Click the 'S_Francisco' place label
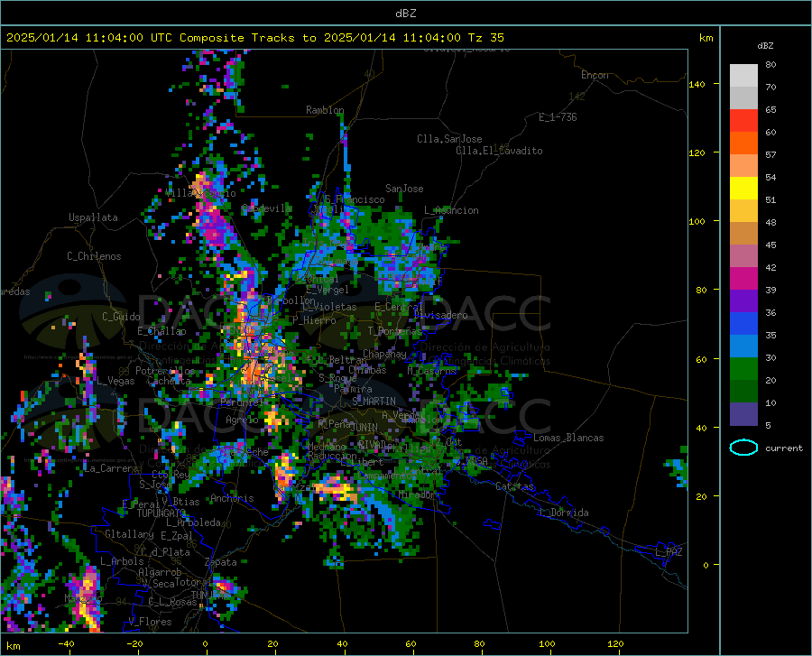This screenshot has width=812, height=656. [355, 199]
